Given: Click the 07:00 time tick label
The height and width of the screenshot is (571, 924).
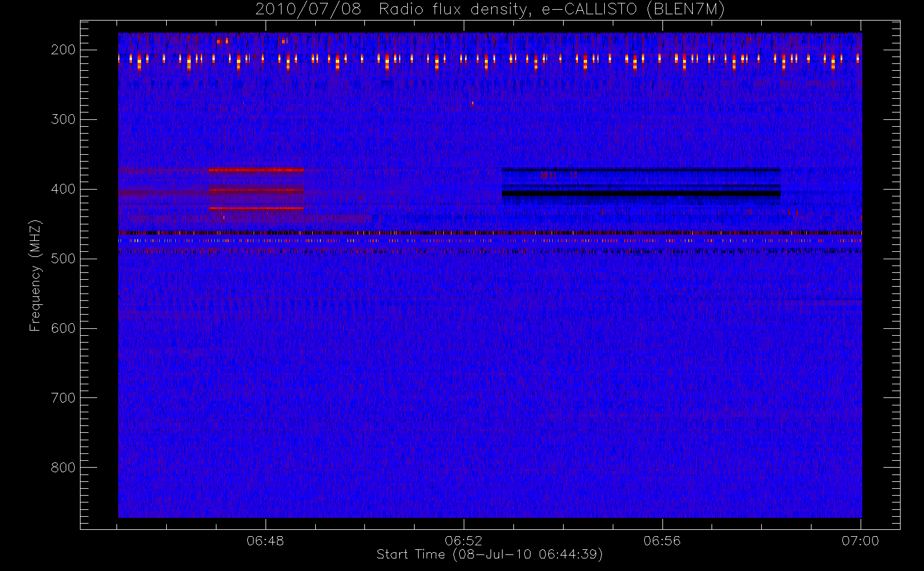Looking at the screenshot, I should coord(861,541).
